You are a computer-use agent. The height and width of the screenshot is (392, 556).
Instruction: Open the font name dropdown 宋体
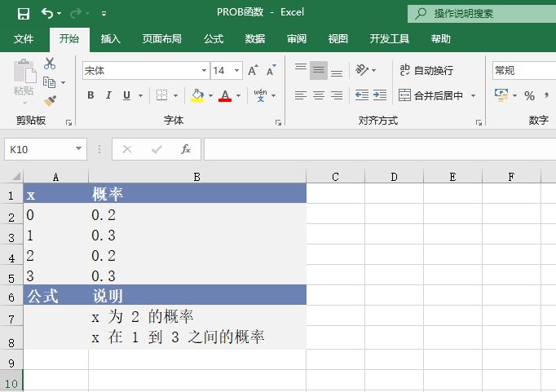pos(204,71)
